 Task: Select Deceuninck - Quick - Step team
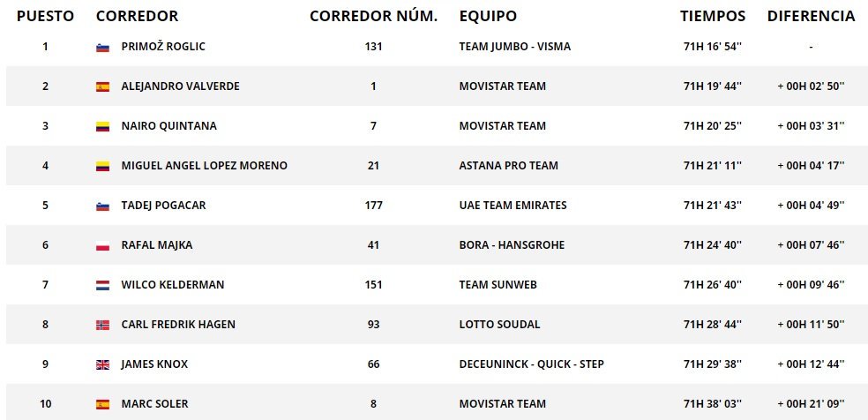pos(531,364)
